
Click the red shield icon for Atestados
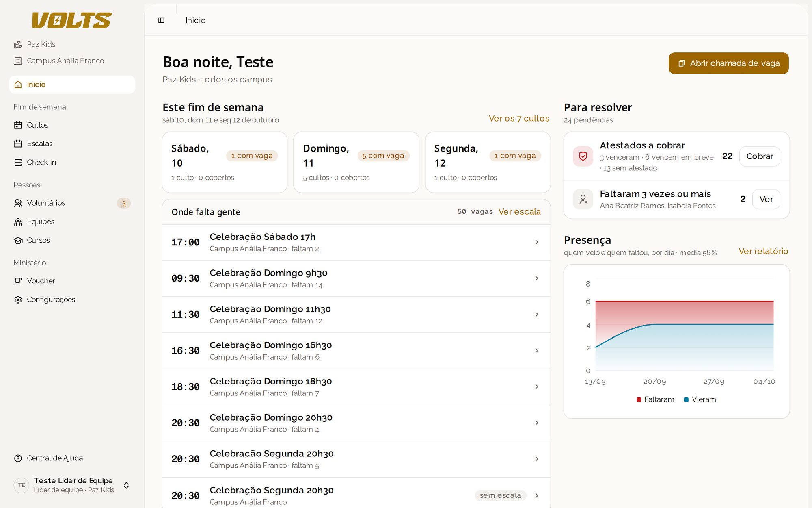[x=583, y=156]
